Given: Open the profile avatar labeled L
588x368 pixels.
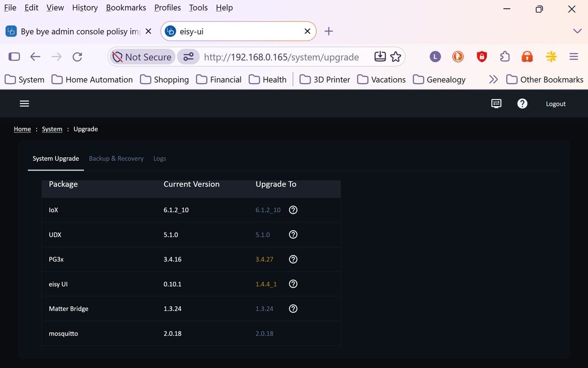Looking at the screenshot, I should click(435, 57).
